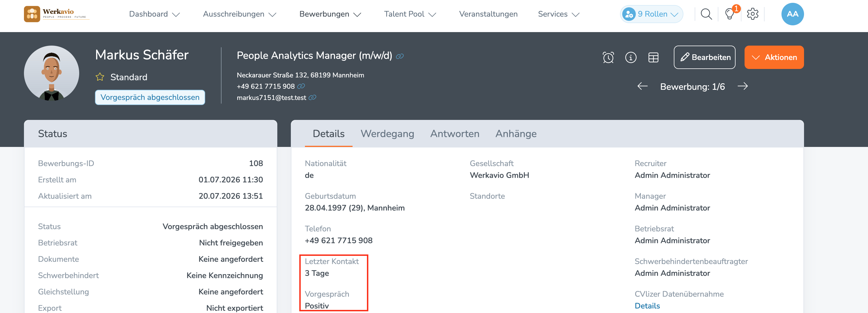Expand the Dashboard menu
This screenshot has width=868, height=313.
click(154, 14)
